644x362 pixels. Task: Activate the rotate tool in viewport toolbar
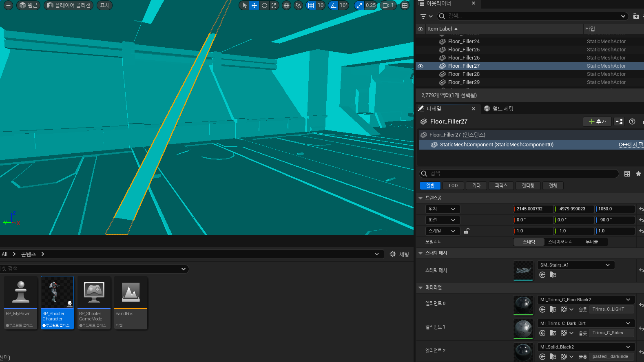point(264,5)
